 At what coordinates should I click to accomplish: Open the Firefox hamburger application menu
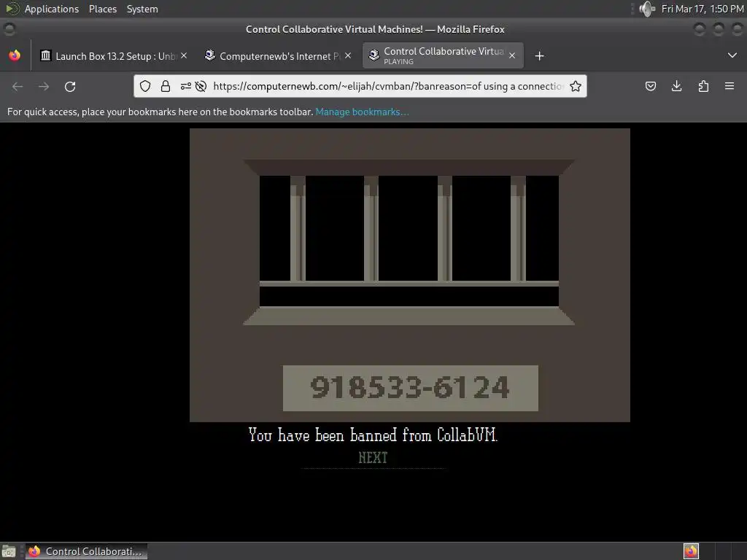729,86
